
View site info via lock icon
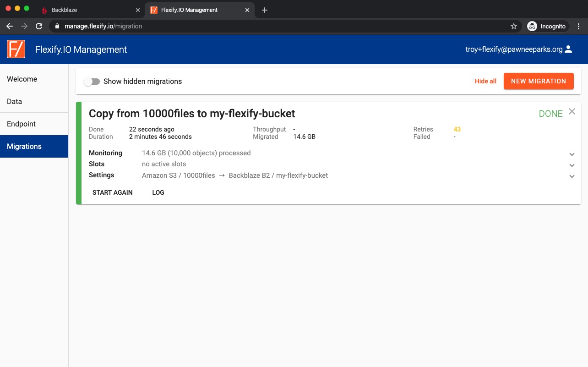click(x=57, y=26)
